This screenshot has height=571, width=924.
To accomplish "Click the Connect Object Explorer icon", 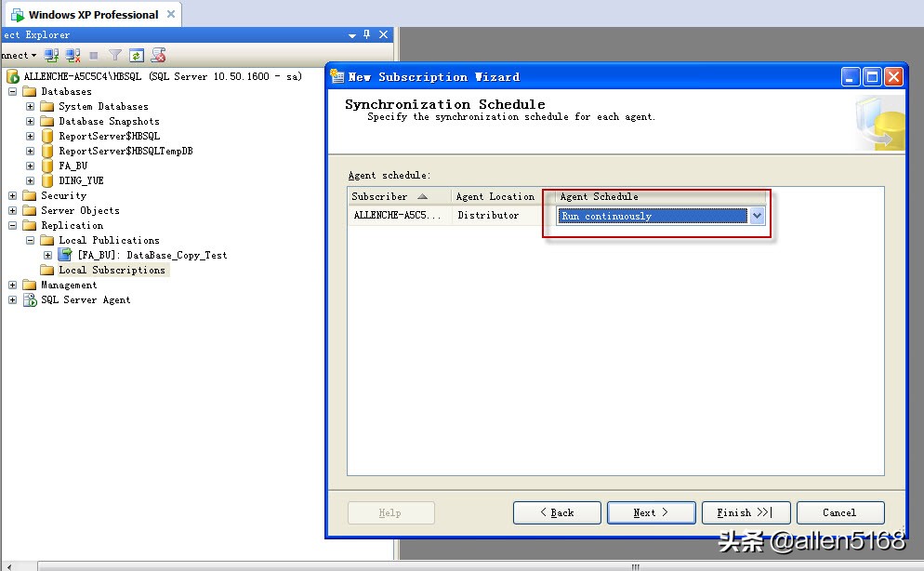I will [x=52, y=56].
